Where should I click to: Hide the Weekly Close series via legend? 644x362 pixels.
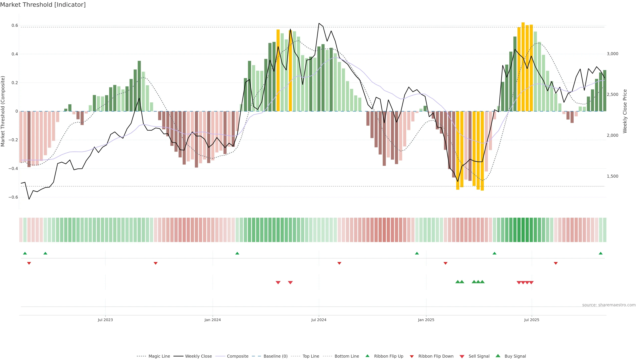coord(198,356)
